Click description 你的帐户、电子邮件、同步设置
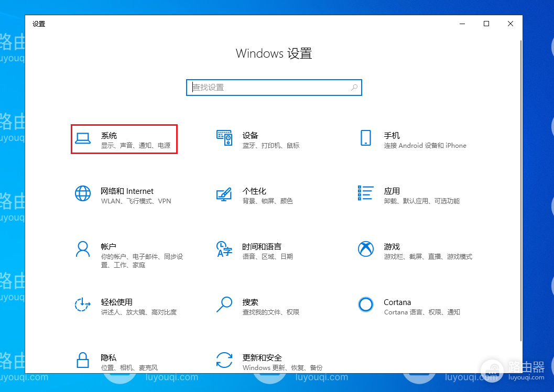 [x=142, y=260]
